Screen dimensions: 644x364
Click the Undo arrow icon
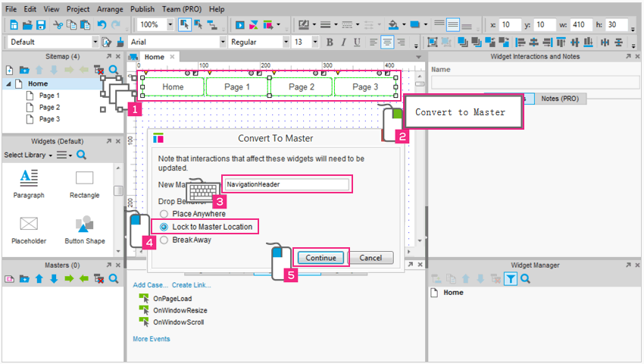tap(102, 25)
